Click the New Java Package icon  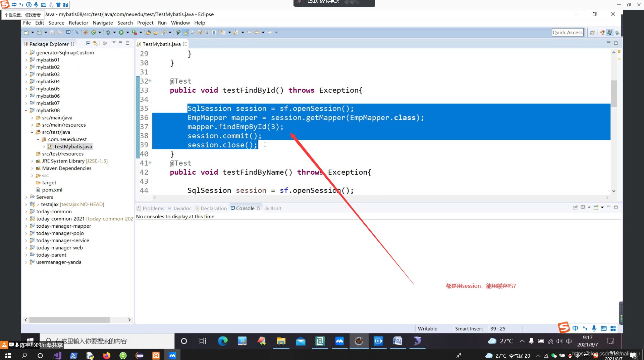pos(86,33)
